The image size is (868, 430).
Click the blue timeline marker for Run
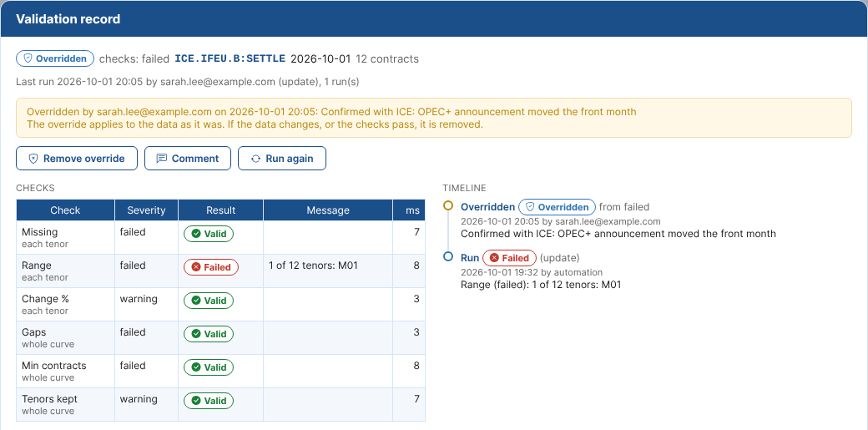(448, 256)
